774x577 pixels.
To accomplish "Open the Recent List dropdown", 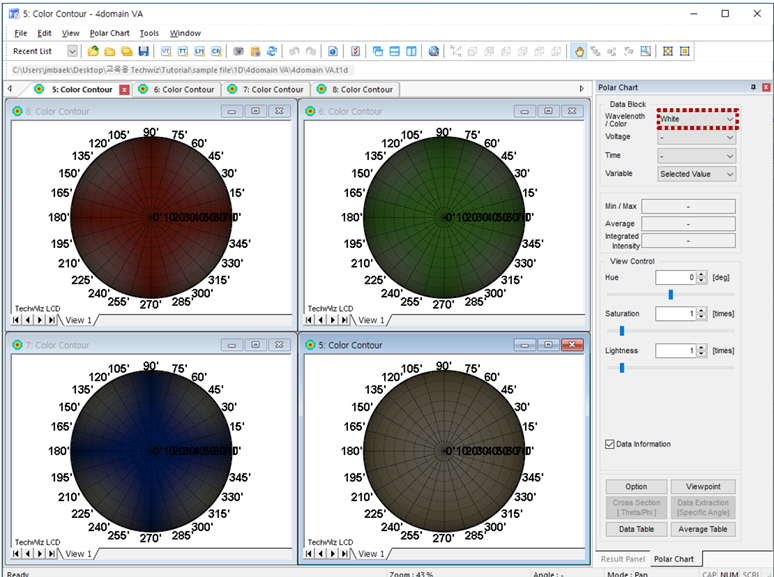I will 72,51.
